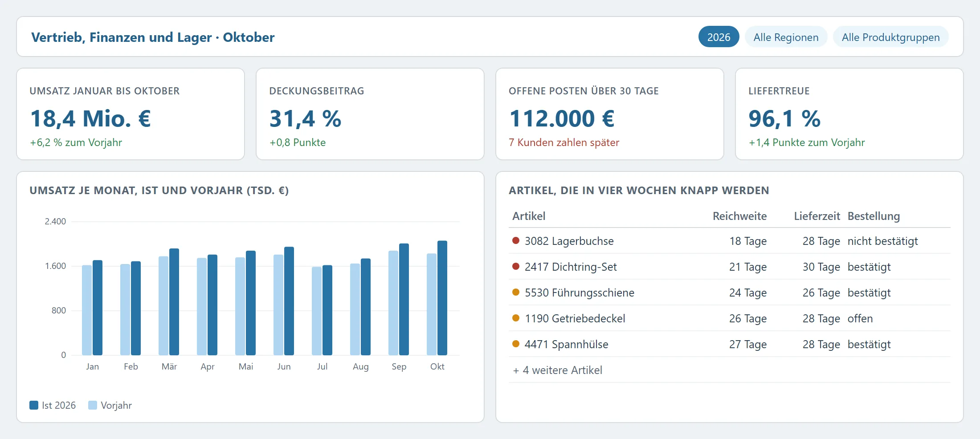Viewport: 980px width, 439px height.
Task: Expand the + 4 weitere Artikel row
Action: tap(729, 370)
